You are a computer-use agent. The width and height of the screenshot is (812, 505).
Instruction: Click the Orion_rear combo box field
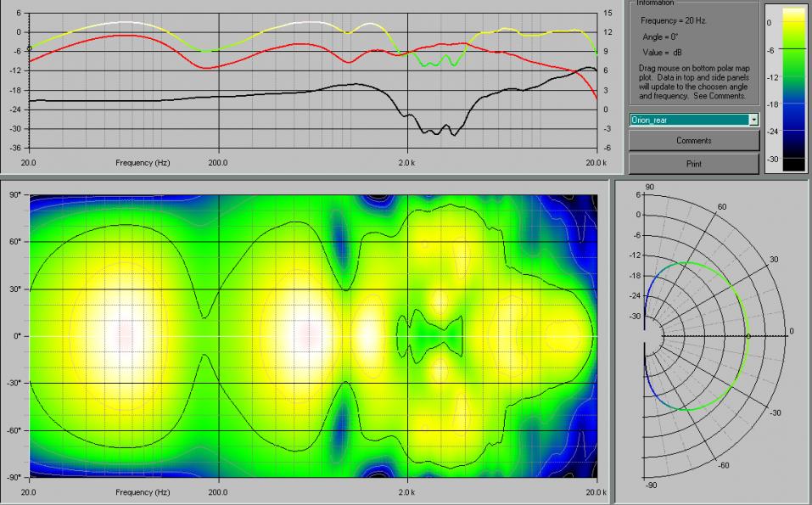click(x=694, y=120)
